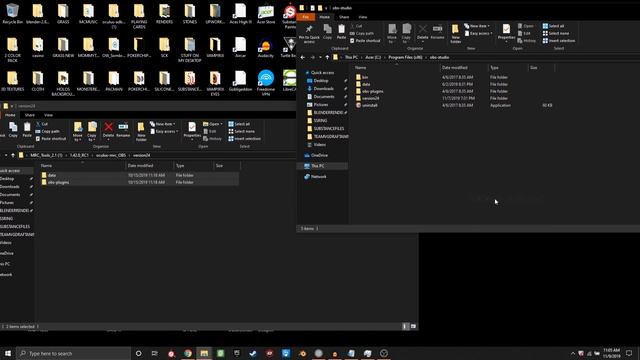Sort by Date modified in obs-studio window

click(454, 68)
